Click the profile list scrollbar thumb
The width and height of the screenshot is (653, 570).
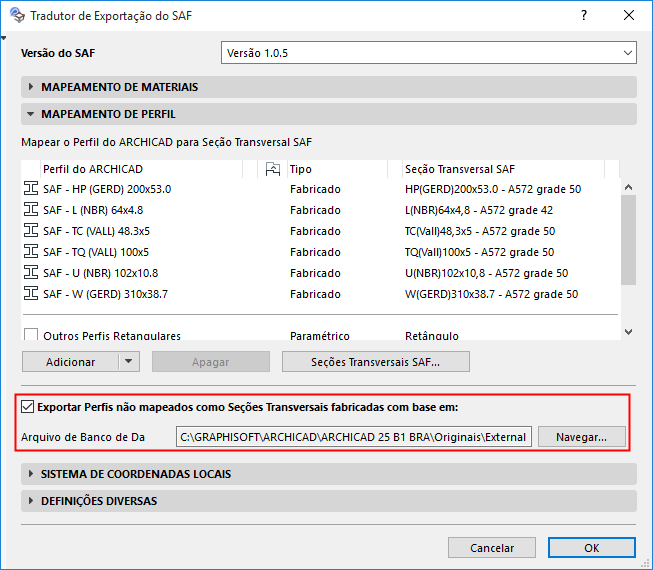point(628,240)
